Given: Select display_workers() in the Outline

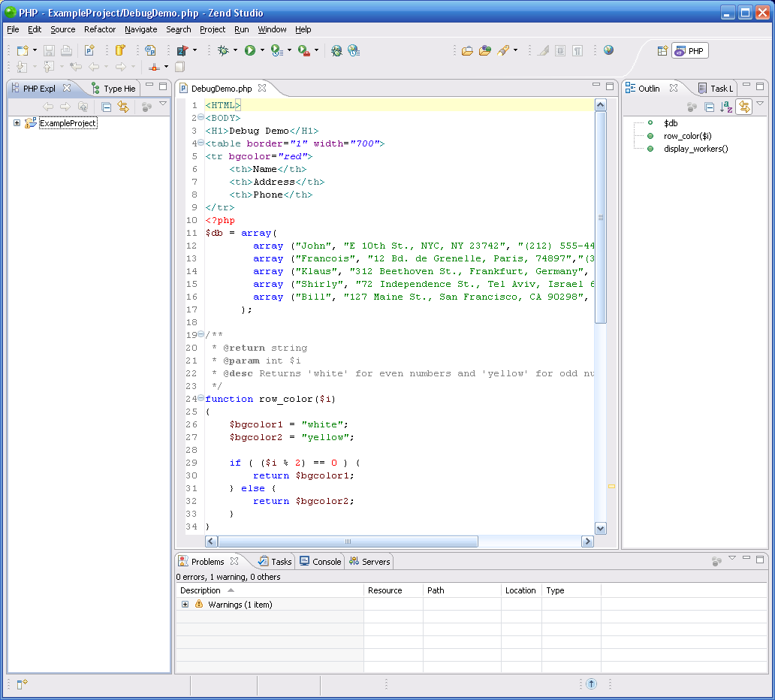Looking at the screenshot, I should (x=695, y=149).
